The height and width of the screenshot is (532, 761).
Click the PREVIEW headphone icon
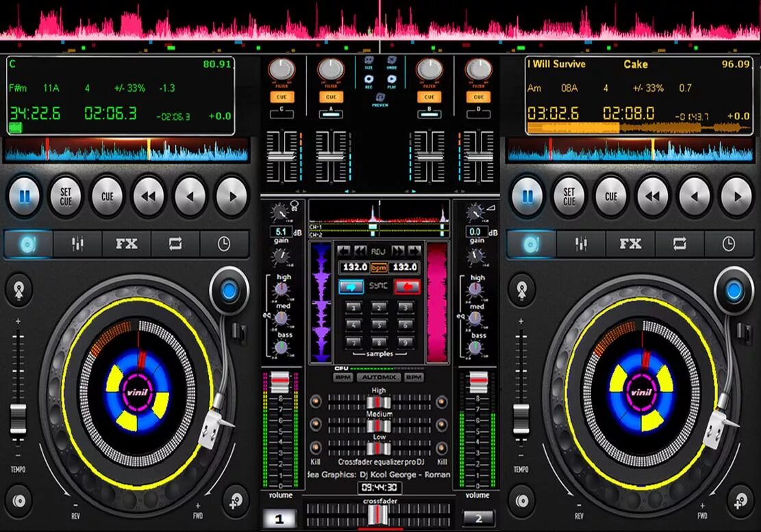click(x=380, y=99)
